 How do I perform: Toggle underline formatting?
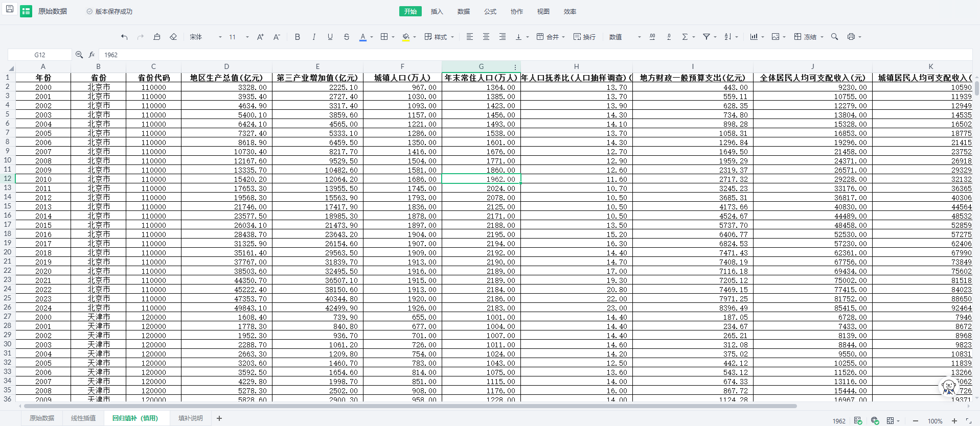coord(330,37)
